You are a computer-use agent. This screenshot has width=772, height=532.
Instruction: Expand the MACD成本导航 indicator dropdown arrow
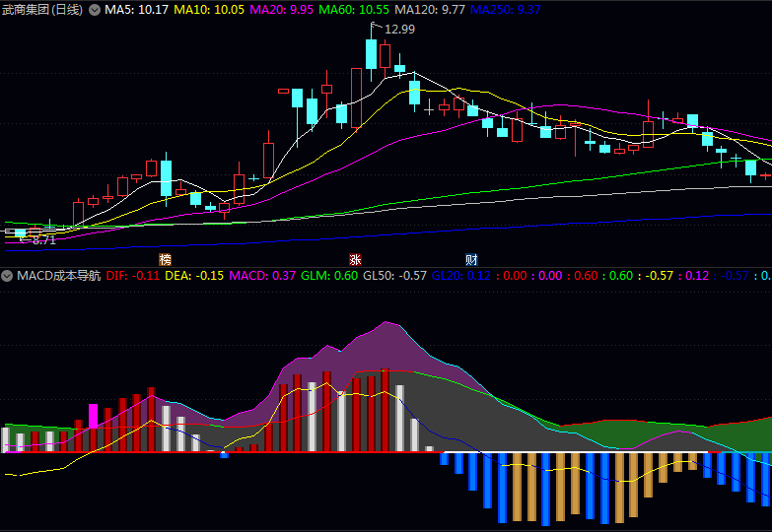coord(8,276)
